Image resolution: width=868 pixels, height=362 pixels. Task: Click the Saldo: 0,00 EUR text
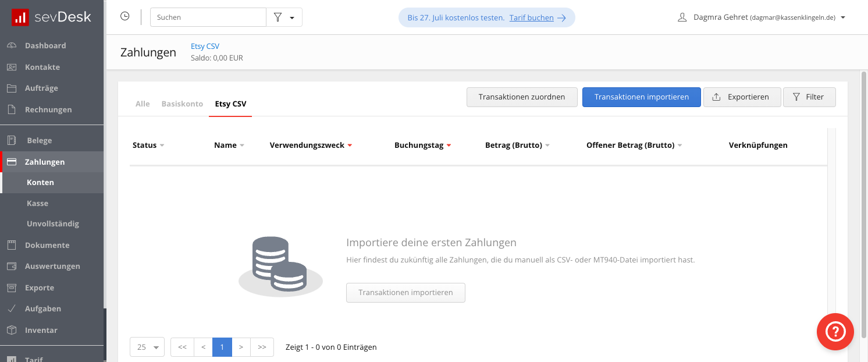[x=217, y=58]
